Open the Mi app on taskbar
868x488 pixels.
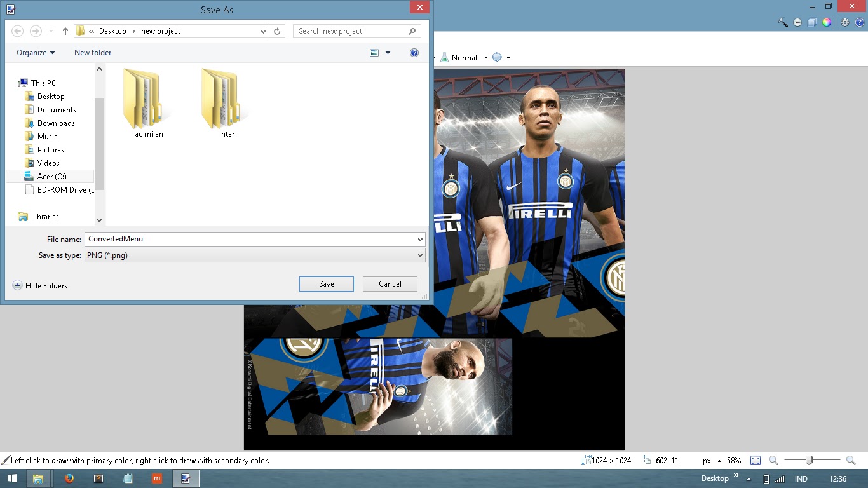(156, 478)
